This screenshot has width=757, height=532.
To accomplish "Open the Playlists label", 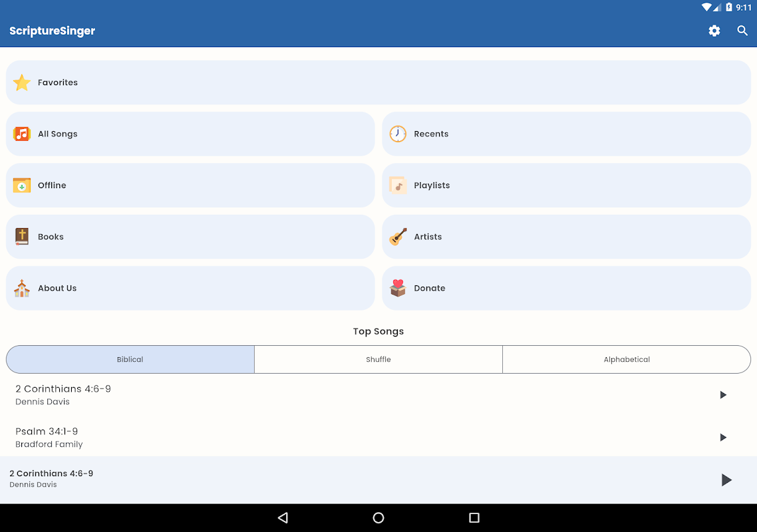I will [432, 186].
